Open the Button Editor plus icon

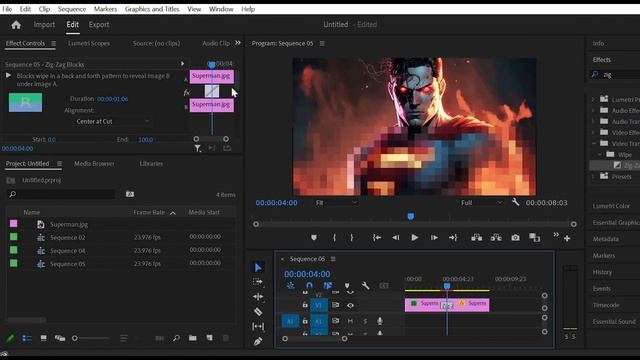pyautogui.click(x=567, y=238)
